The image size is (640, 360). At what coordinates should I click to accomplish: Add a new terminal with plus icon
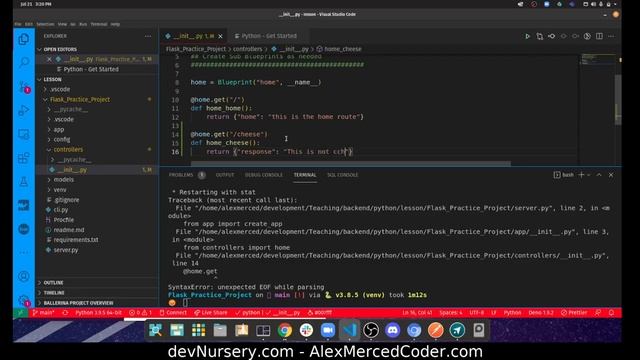(x=581, y=175)
